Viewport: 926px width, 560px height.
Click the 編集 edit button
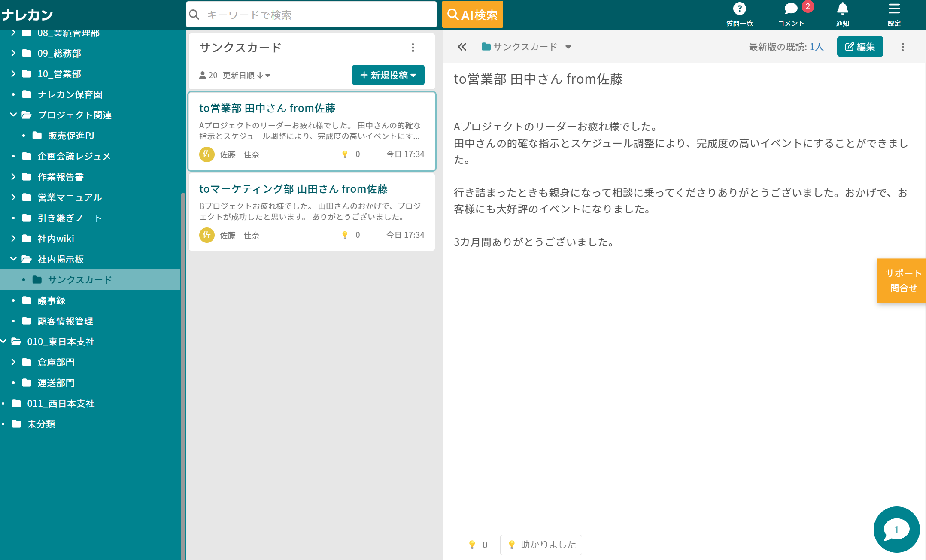(860, 47)
